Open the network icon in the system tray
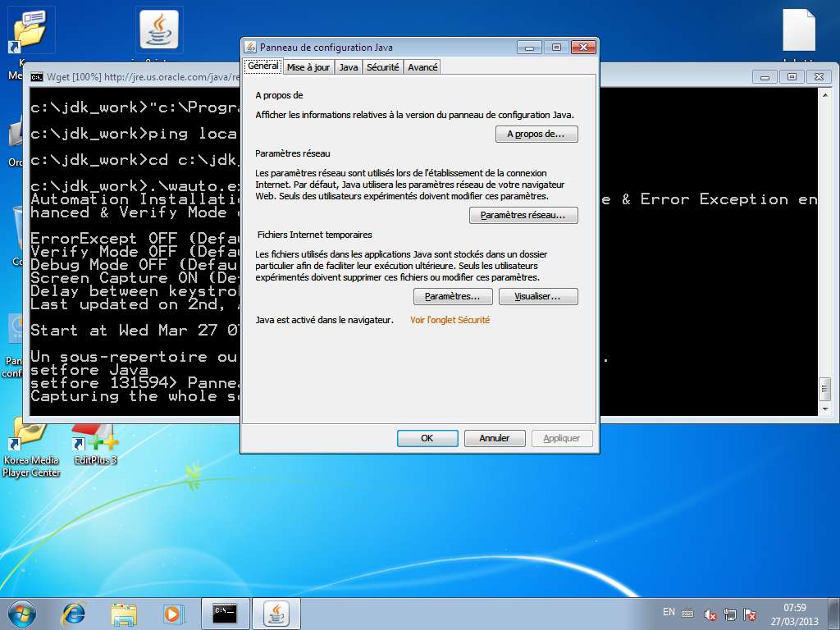840x630 pixels. tap(729, 614)
